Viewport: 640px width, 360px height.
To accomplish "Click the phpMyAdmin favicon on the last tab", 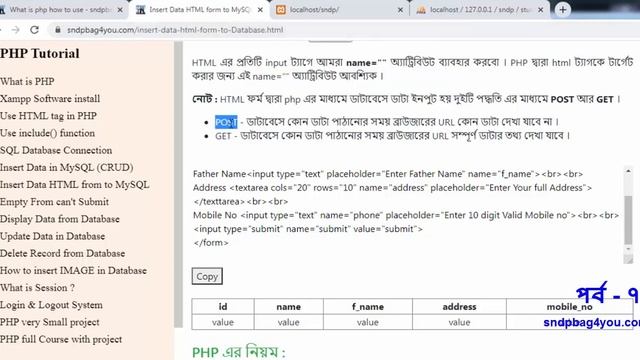I will [x=421, y=10].
